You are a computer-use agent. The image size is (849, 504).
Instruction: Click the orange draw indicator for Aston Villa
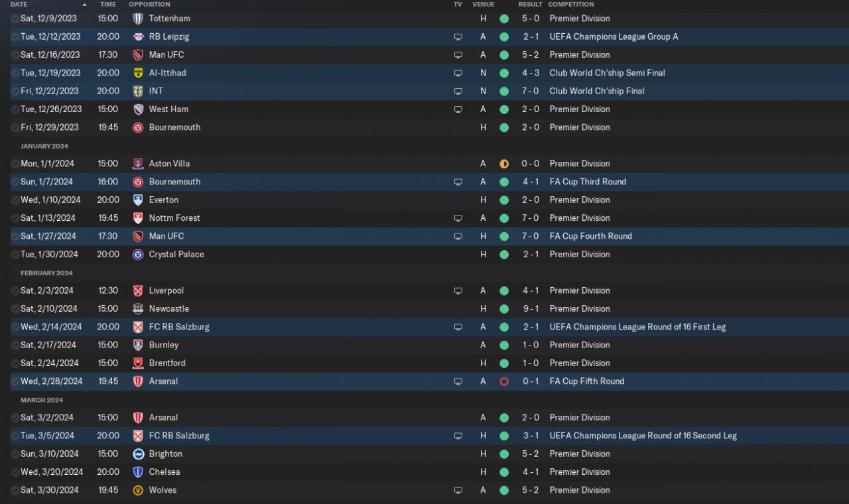click(504, 164)
